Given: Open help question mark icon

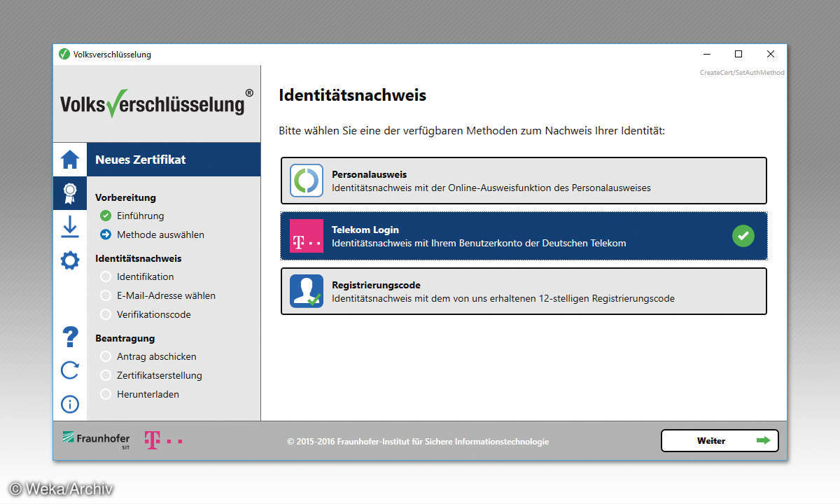Looking at the screenshot, I should [x=70, y=337].
